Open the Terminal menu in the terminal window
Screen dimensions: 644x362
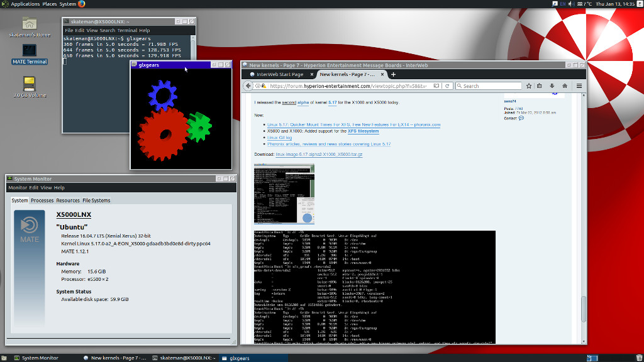click(x=127, y=30)
